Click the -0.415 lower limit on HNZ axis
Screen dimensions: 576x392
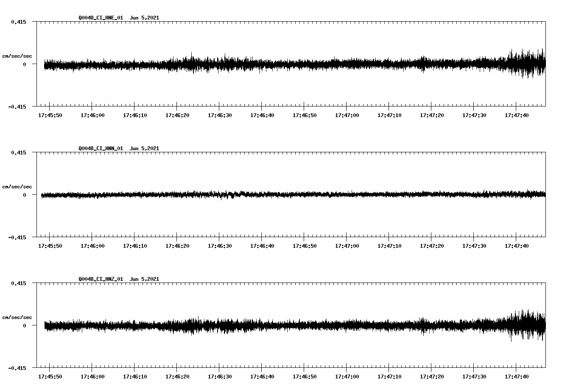[17, 368]
